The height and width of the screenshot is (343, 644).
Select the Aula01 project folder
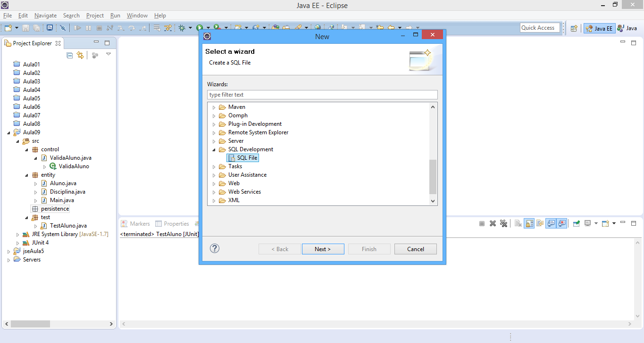[x=27, y=65]
